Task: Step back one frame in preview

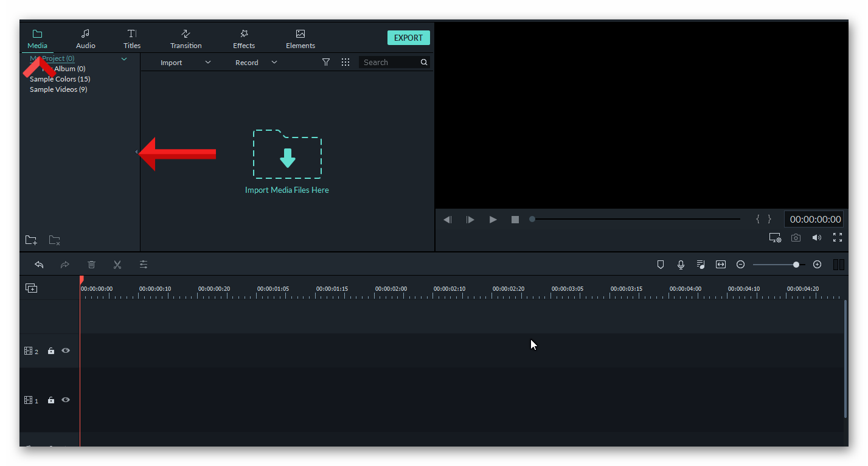Action: [447, 220]
